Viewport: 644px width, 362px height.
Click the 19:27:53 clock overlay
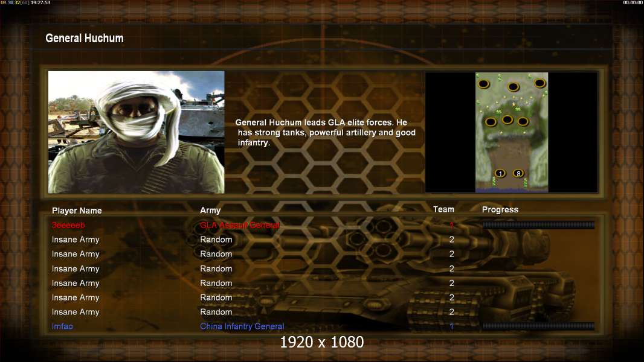tap(40, 2)
